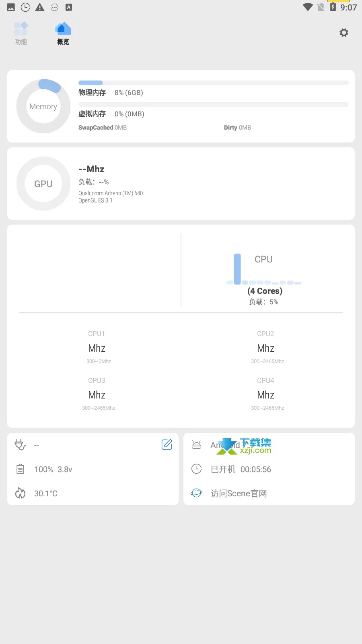This screenshot has height=644, width=362.
Task: Click the 物理内存 progress bar
Action: tap(213, 83)
